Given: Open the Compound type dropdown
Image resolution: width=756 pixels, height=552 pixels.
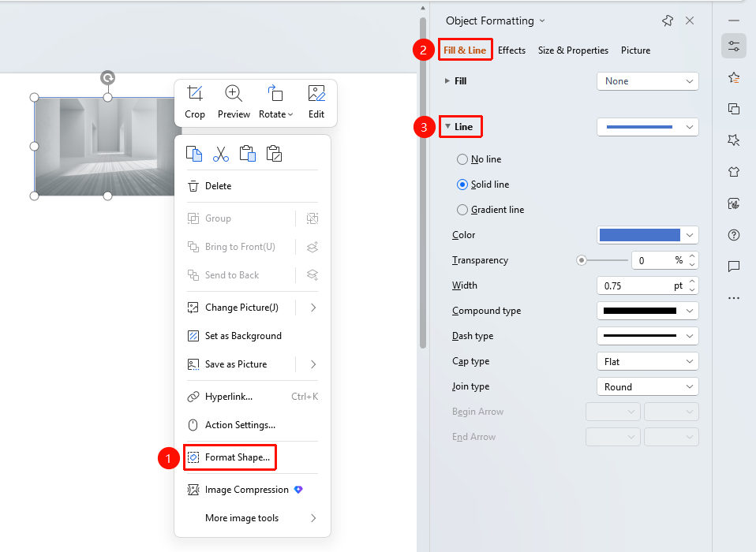Looking at the screenshot, I should tap(648, 311).
